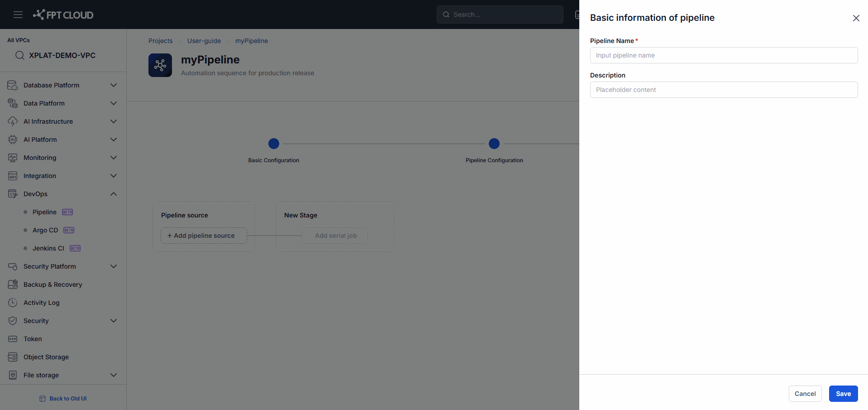Expand the Monitoring chevron
Image resolution: width=868 pixels, height=410 pixels.
pyautogui.click(x=114, y=158)
